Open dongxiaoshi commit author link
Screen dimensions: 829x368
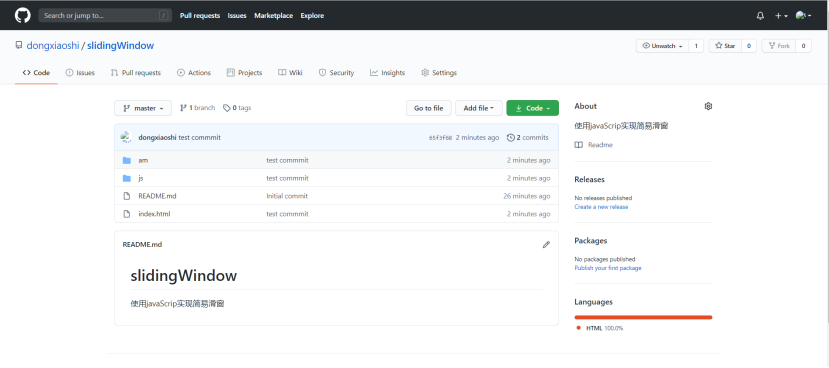pos(158,137)
